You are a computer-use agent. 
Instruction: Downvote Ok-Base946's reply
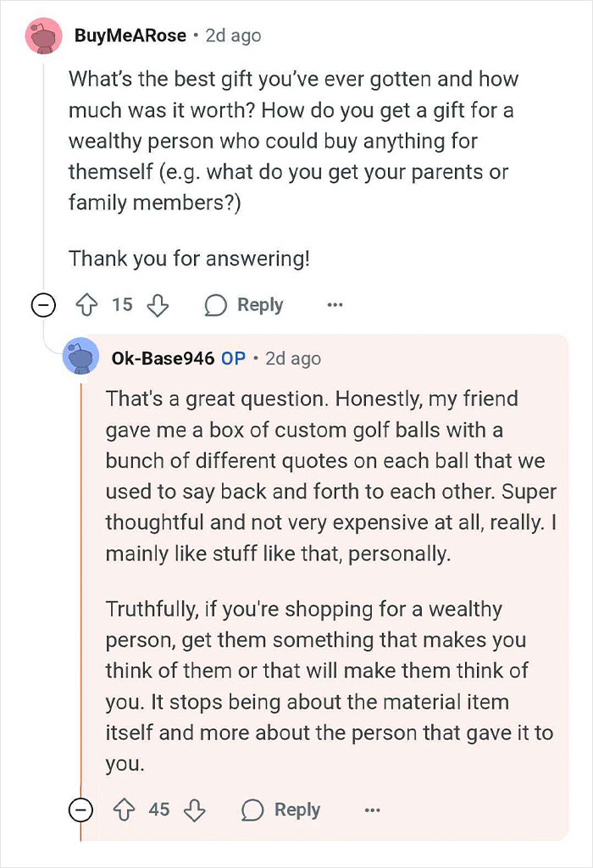tap(195, 810)
